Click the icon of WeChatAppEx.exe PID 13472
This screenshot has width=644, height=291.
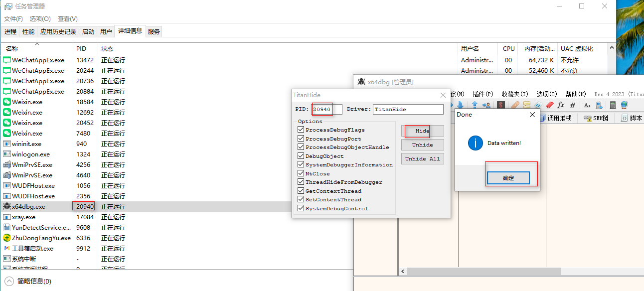point(7,60)
